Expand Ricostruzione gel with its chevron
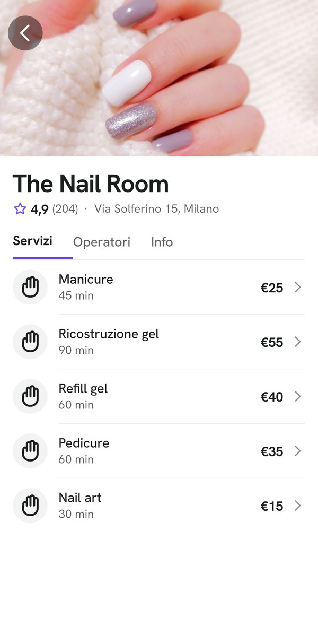Screen dimensions: 318x644 click(x=298, y=342)
